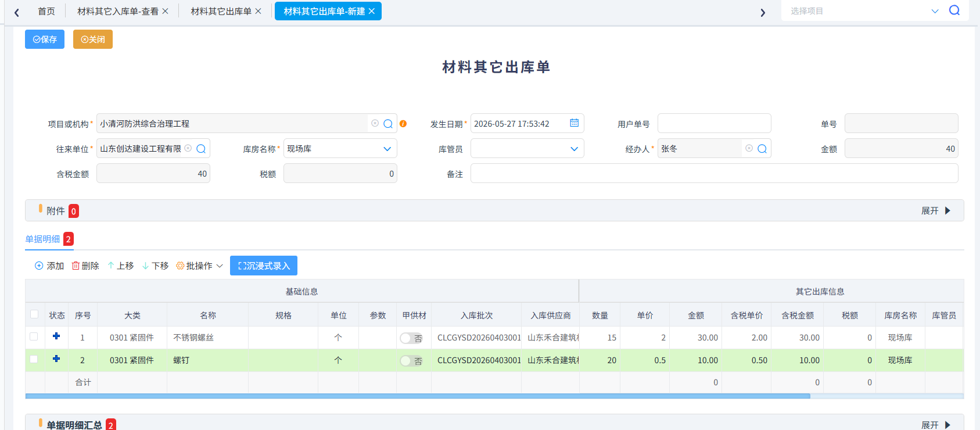Close the 材料其它入库单-查看 tab
The image size is (980, 430).
click(x=166, y=11)
